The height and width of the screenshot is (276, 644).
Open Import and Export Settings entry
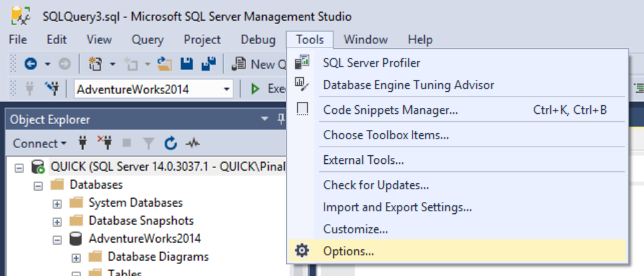(x=457, y=207)
